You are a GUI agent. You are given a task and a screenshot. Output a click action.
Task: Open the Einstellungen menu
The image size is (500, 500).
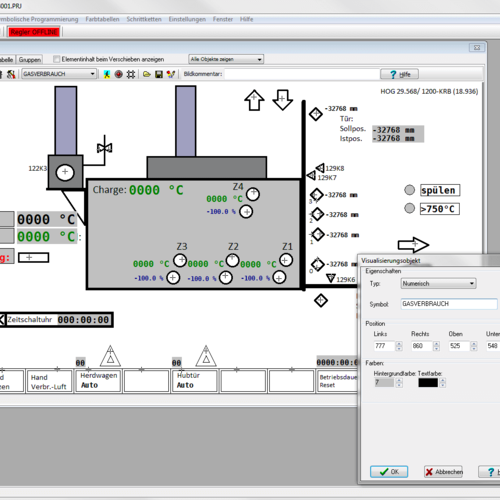click(x=187, y=19)
